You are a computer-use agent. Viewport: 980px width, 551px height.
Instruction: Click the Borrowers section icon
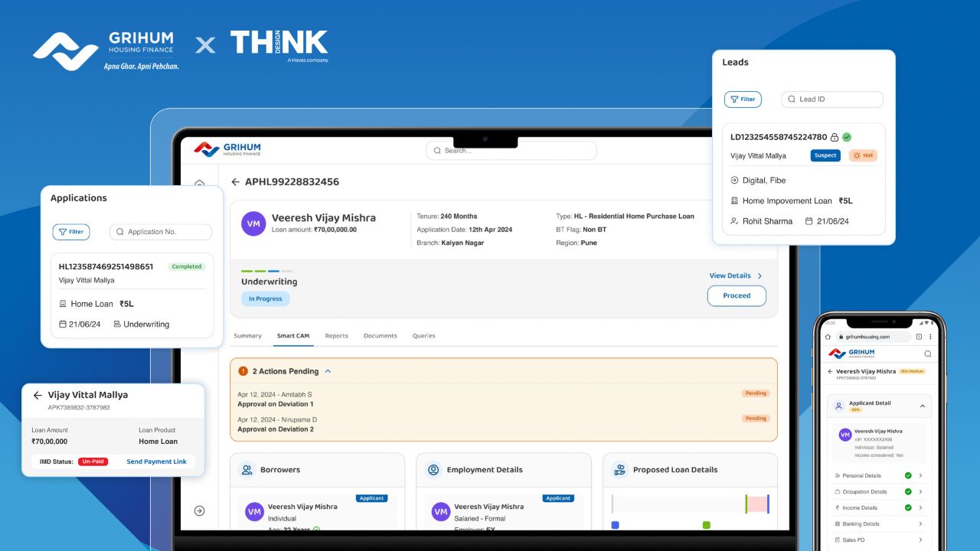click(x=247, y=470)
